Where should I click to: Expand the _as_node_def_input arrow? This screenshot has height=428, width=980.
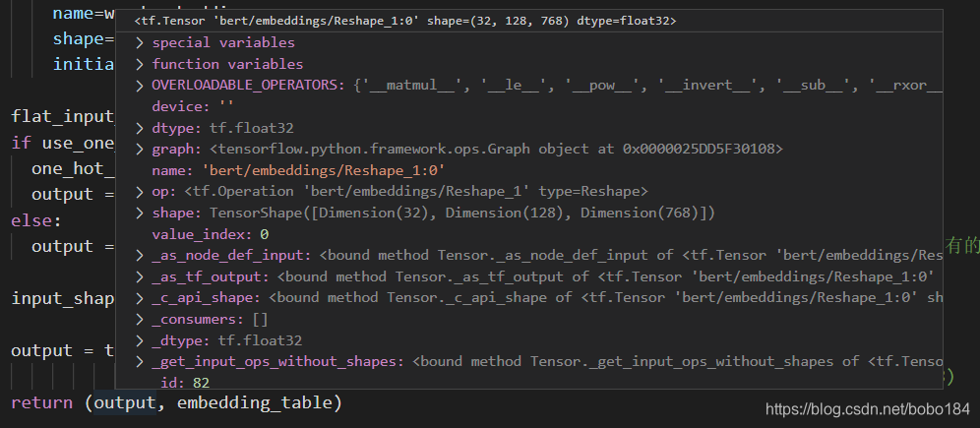pyautogui.click(x=140, y=256)
